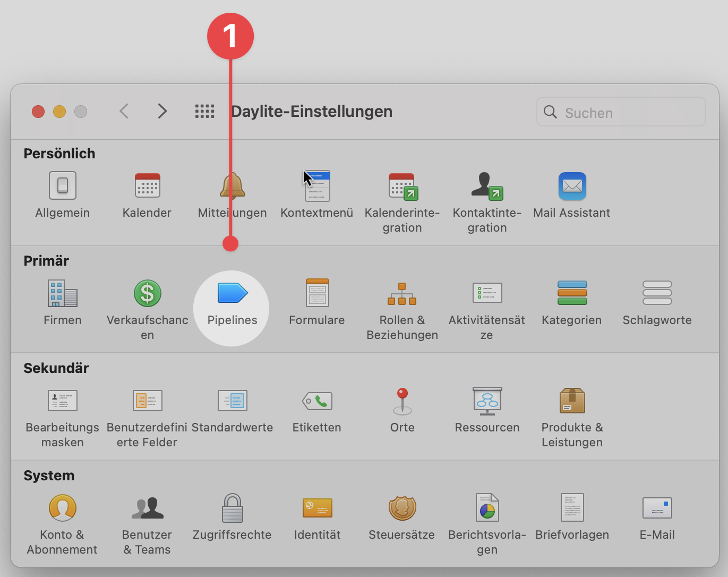Screen dimensions: 728x577
Task: Open Zugriffsrechte lock settings
Action: pos(232,508)
